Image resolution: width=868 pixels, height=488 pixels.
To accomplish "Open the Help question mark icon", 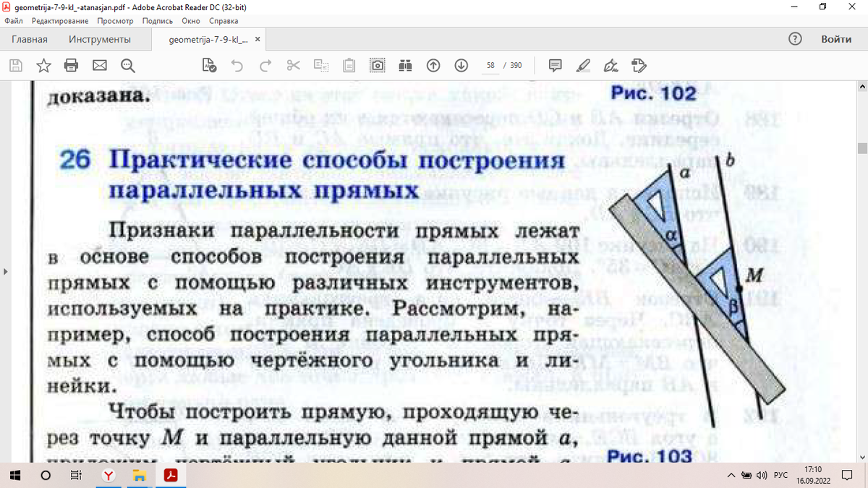I will tap(795, 39).
